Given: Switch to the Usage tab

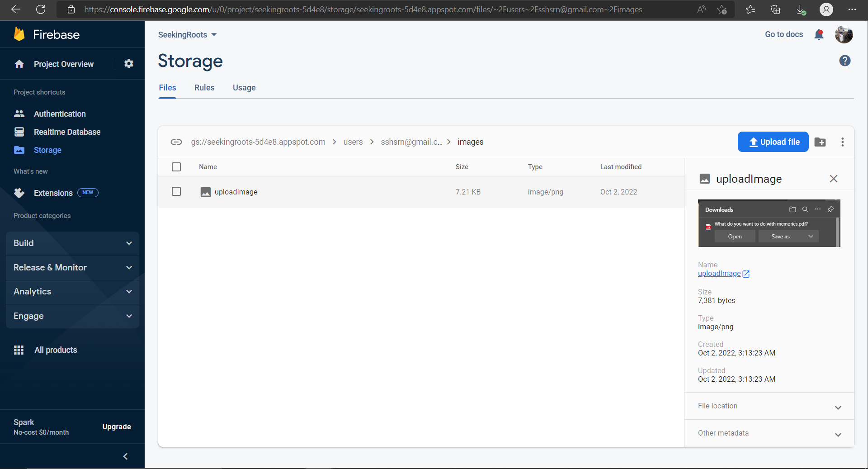Looking at the screenshot, I should coord(244,88).
